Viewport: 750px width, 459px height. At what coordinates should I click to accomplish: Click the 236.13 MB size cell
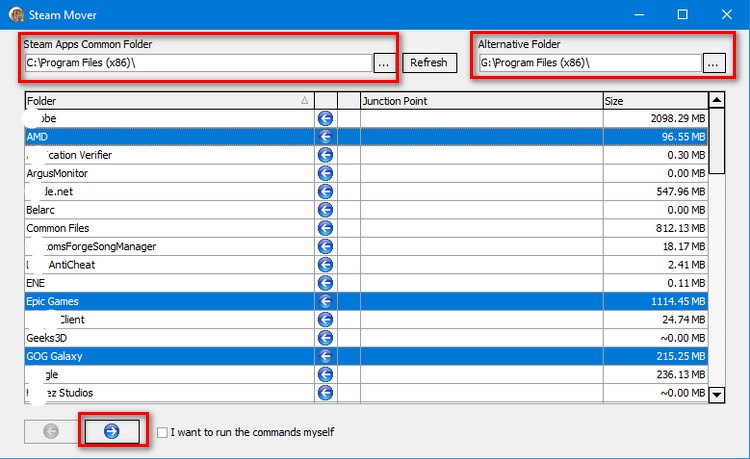point(655,374)
